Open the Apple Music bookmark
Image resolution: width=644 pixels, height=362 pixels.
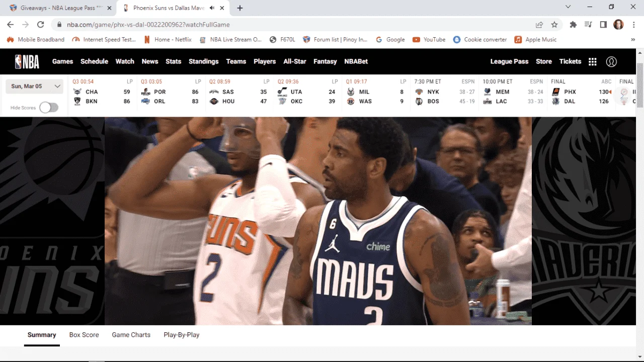pos(536,40)
